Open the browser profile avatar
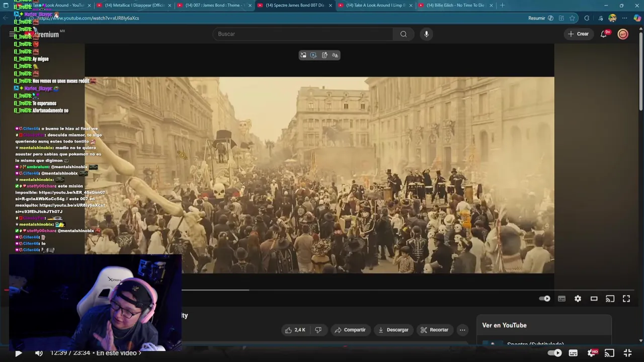The image size is (644, 362). pos(612,18)
